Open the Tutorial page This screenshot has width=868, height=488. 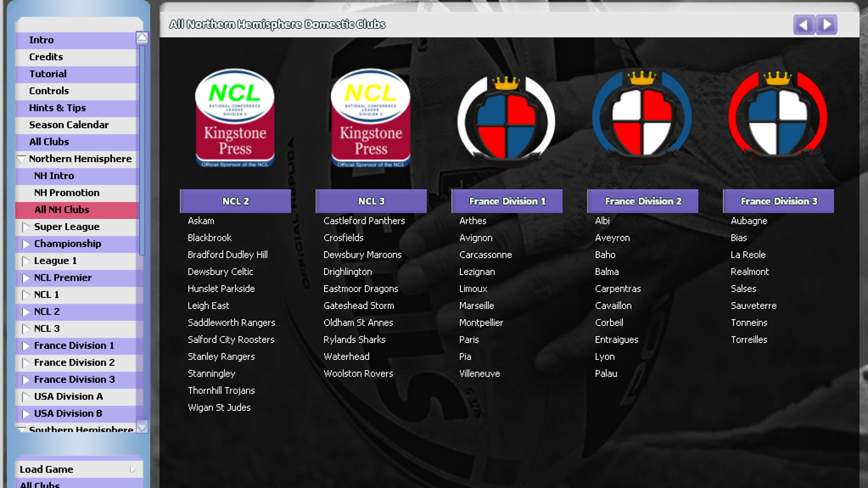tap(75, 74)
